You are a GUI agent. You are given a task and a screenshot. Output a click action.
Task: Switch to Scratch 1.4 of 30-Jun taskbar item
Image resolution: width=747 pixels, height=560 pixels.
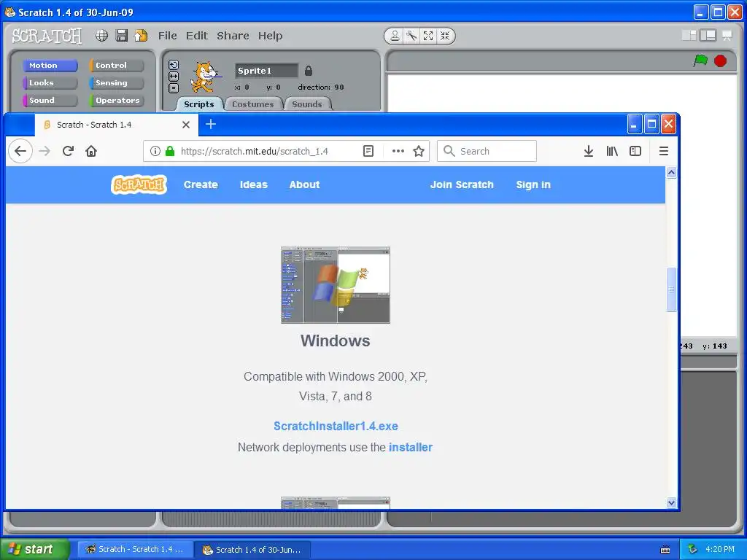coord(252,550)
